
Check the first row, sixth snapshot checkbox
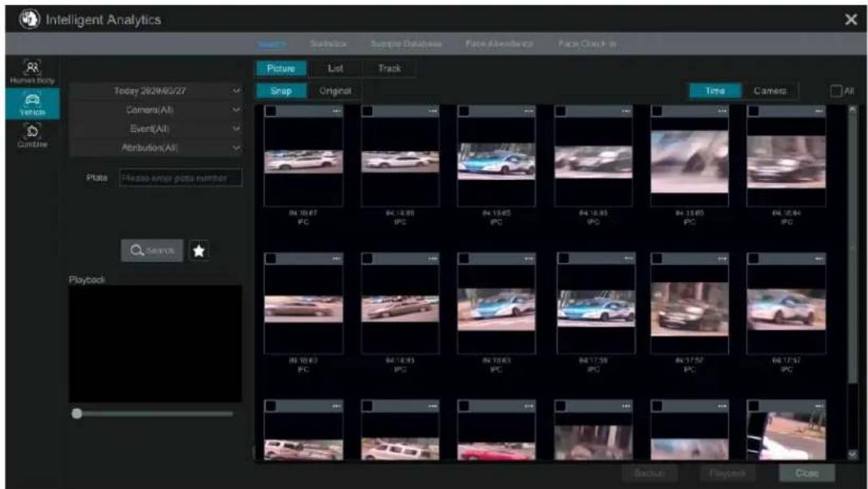tap(753, 111)
